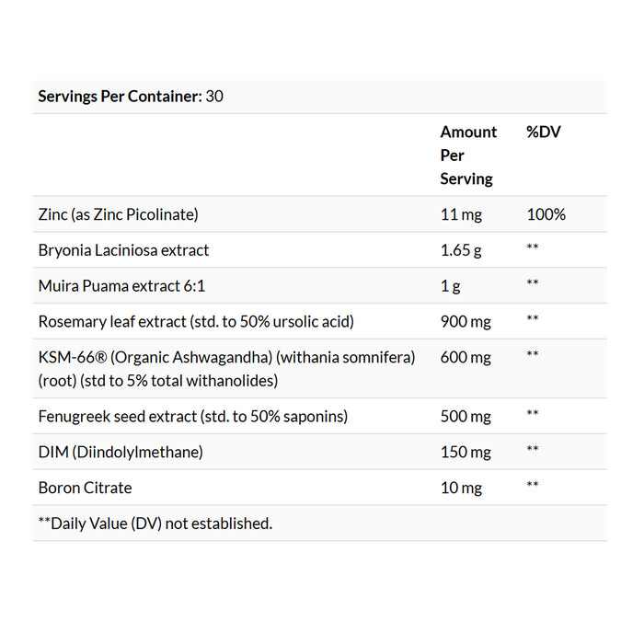Select the Zinc (as Zinc Picolinate) row
Screen dimensions: 644x644
(319, 214)
